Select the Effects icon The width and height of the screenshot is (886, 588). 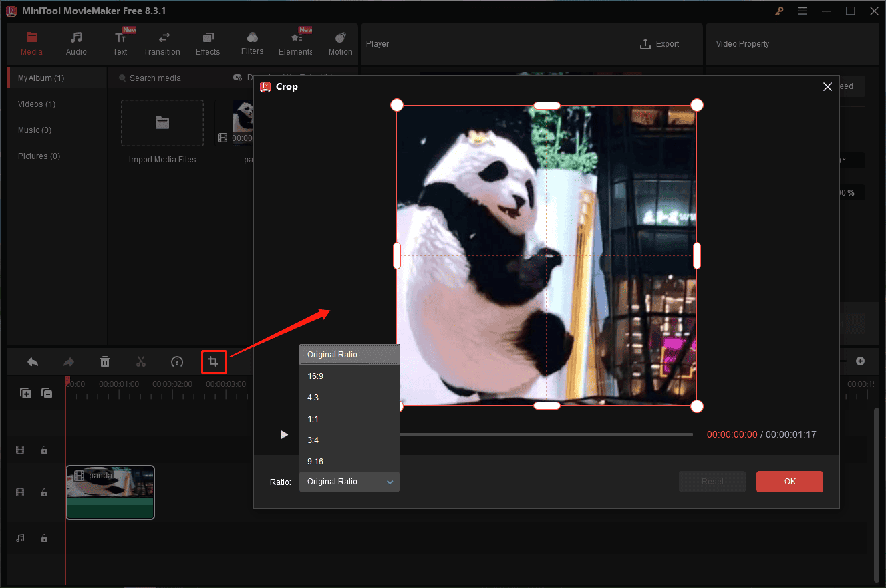[207, 42]
